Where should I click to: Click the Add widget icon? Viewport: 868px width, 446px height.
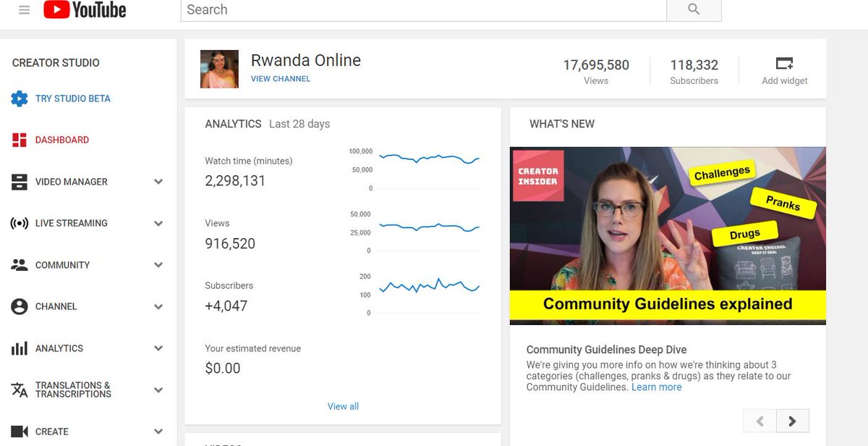785,63
